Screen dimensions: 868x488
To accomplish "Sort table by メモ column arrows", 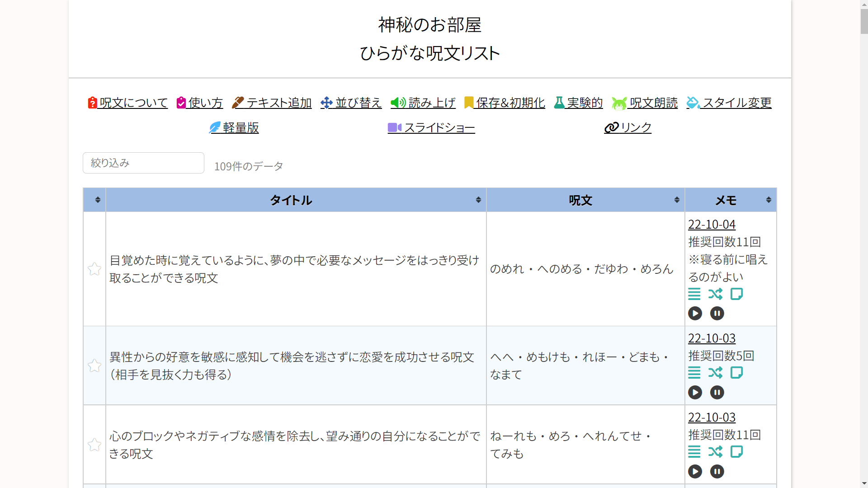I will 769,200.
